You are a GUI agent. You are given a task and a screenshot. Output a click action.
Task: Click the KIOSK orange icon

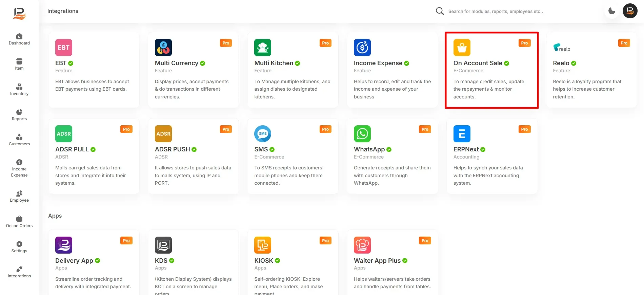[x=263, y=245]
